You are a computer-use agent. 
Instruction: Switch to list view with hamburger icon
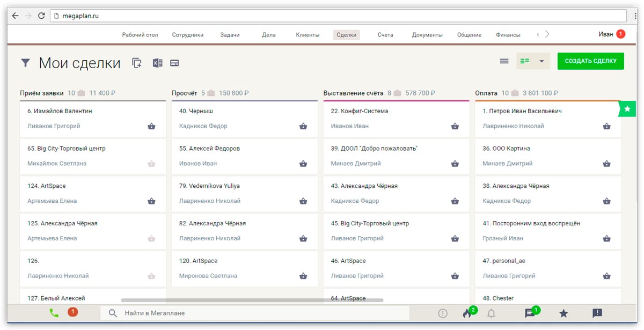[x=504, y=61]
